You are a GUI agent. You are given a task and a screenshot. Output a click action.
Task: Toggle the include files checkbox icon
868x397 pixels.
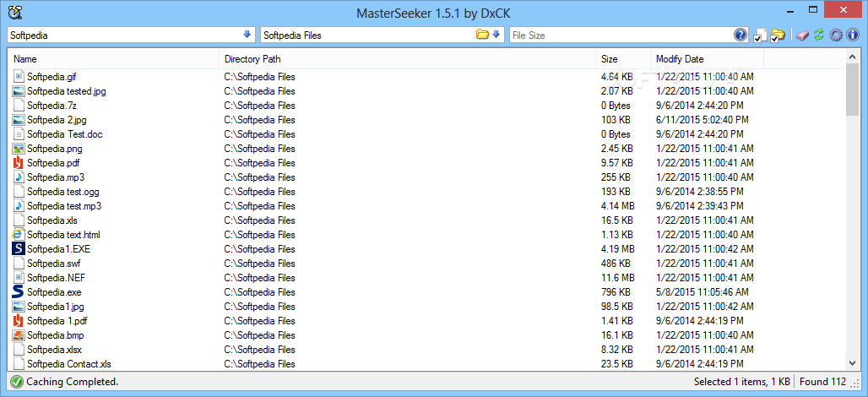pos(760,35)
